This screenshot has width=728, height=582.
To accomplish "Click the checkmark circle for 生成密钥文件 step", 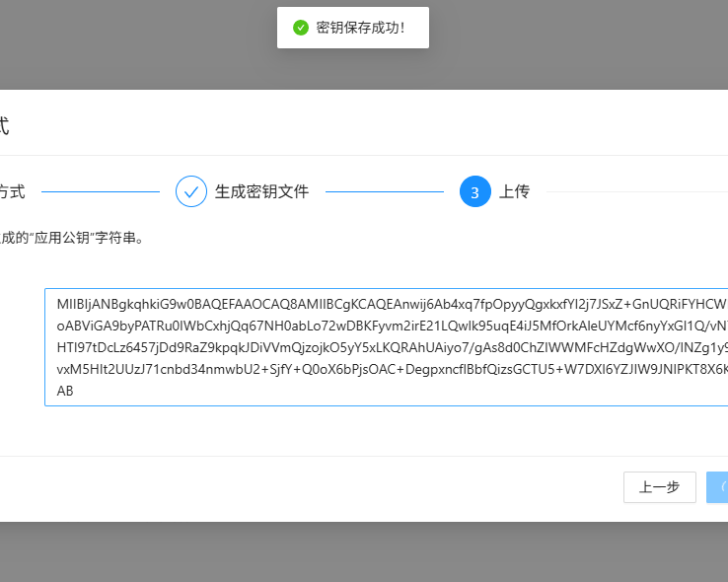I will (x=191, y=191).
